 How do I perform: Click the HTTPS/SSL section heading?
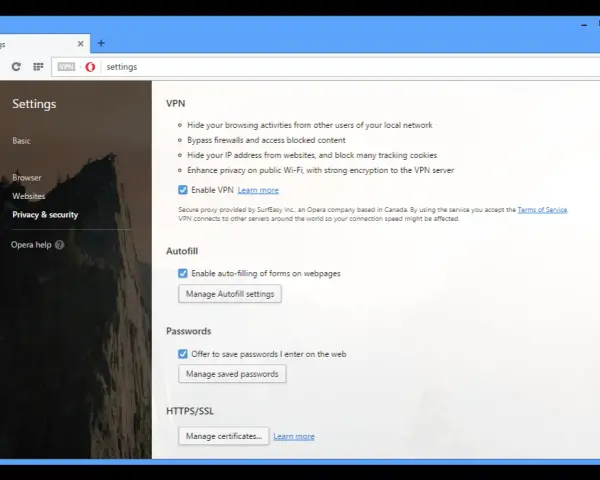[x=190, y=411]
